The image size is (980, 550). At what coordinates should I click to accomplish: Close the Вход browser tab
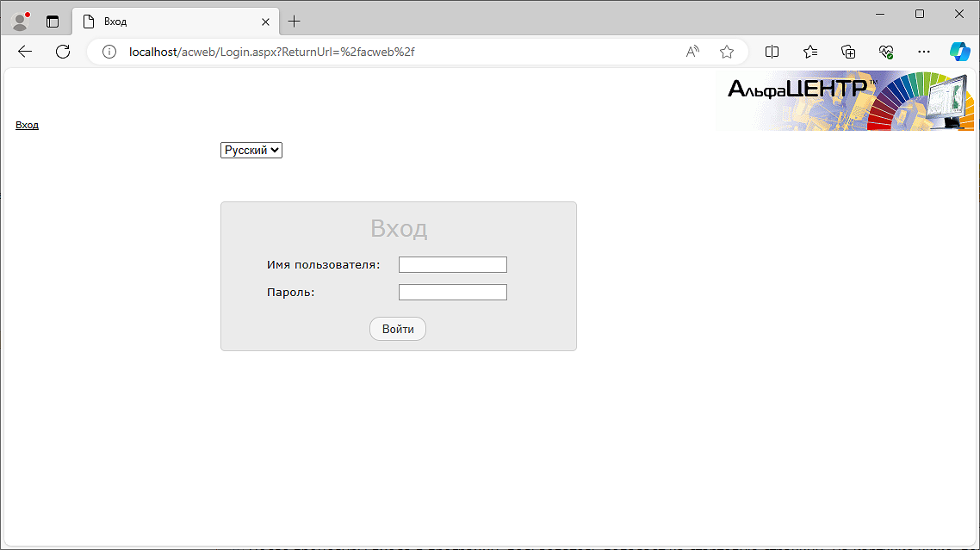point(265,22)
